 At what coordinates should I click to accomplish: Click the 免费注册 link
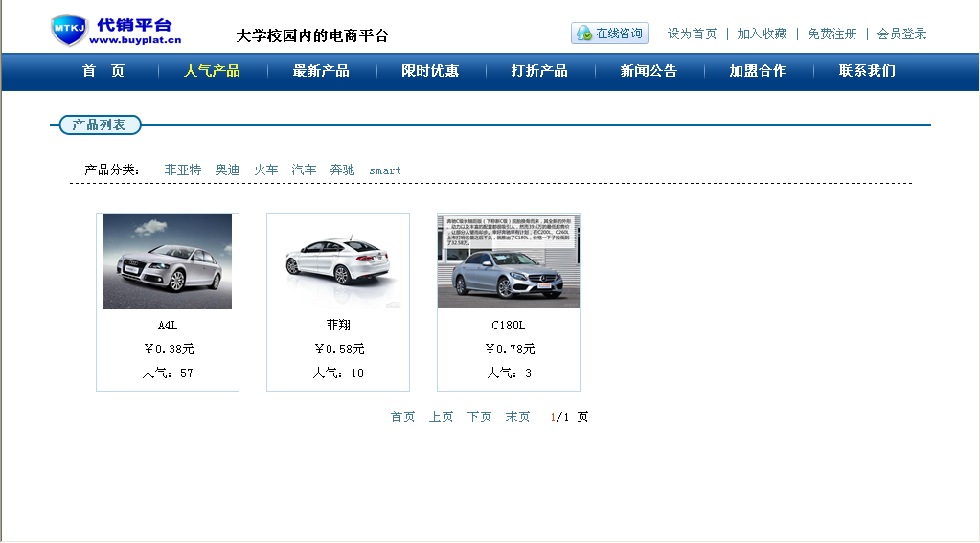[x=832, y=34]
